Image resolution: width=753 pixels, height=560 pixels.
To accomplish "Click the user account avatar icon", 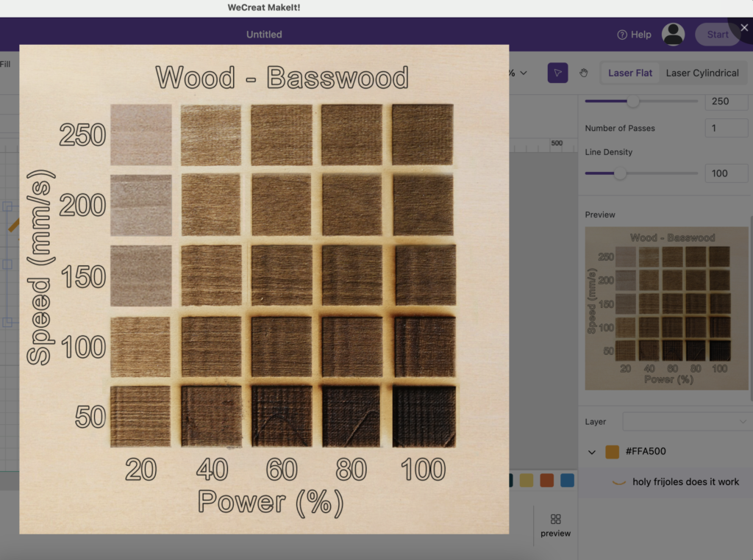I will click(673, 35).
